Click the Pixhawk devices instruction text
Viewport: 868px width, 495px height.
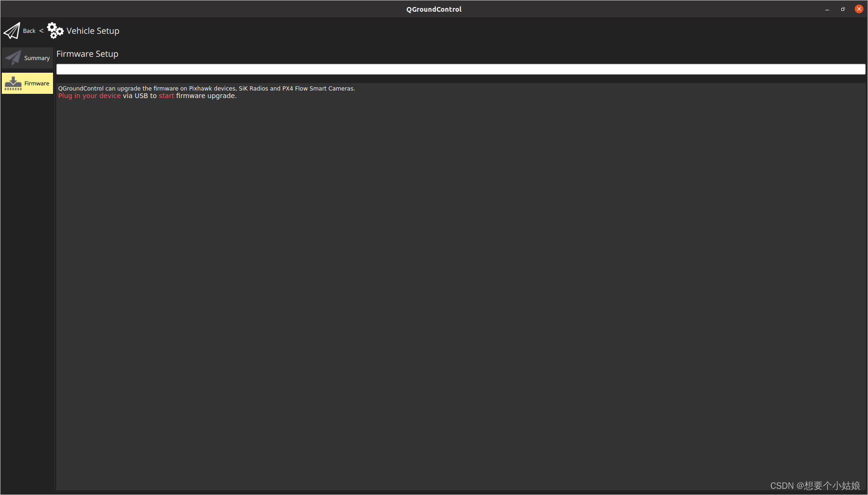pos(206,88)
